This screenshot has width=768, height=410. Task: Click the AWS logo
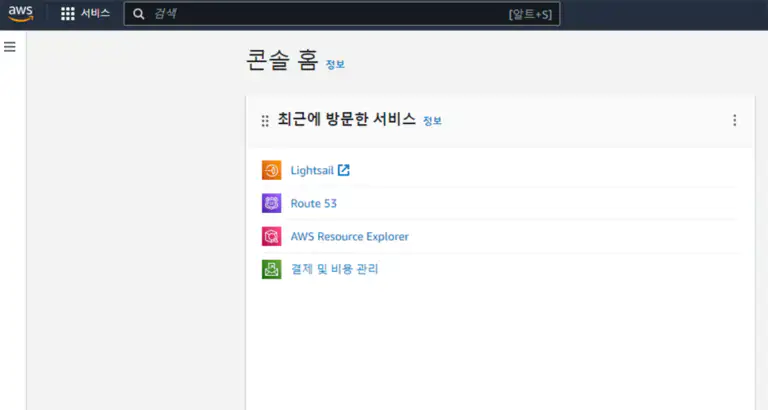click(x=21, y=14)
